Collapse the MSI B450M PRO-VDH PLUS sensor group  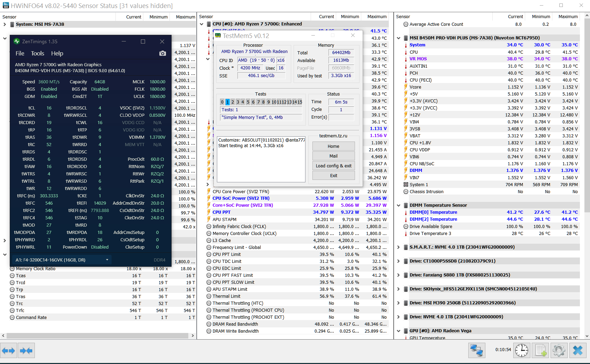pyautogui.click(x=399, y=38)
